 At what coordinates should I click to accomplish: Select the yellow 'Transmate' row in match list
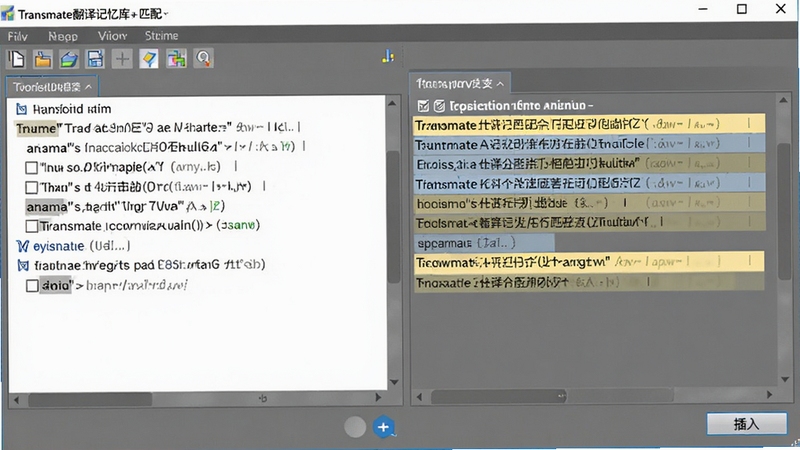[x=589, y=124]
